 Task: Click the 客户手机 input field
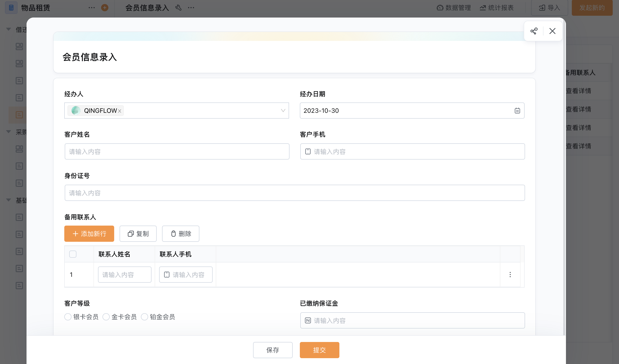pyautogui.click(x=412, y=151)
